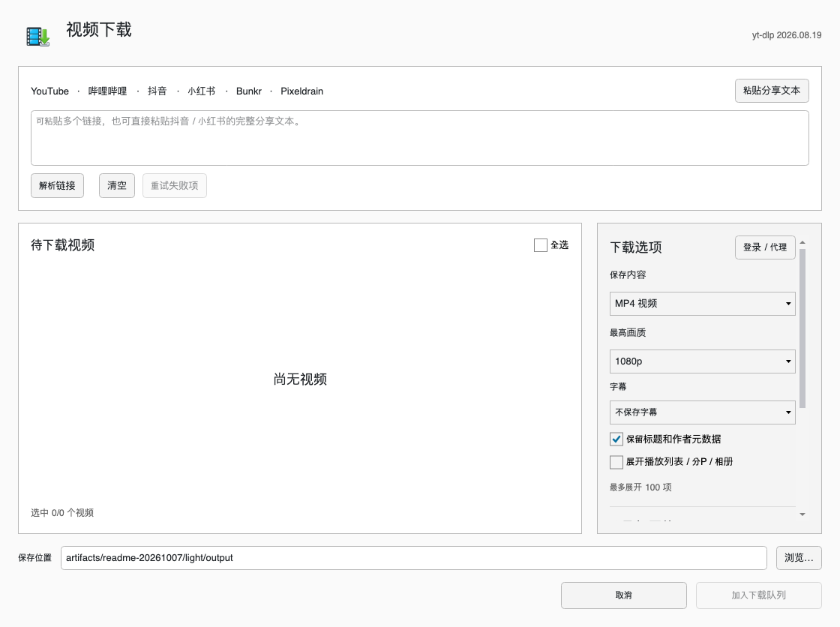Click the options panel scroll up arrow

coord(802,243)
